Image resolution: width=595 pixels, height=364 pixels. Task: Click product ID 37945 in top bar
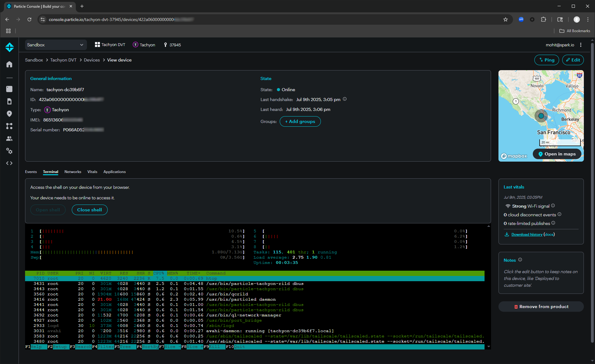coord(172,45)
